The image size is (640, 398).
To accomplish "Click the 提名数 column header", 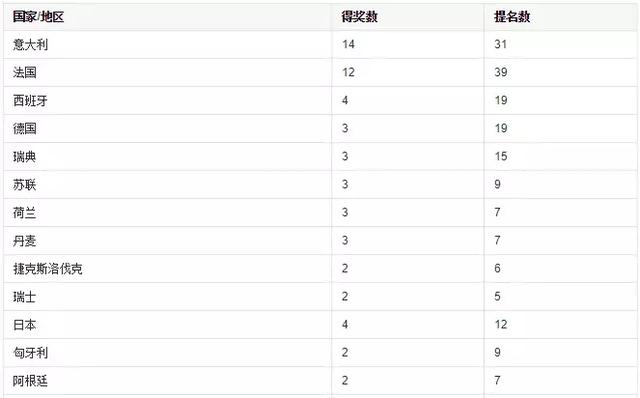I will coord(512,17).
